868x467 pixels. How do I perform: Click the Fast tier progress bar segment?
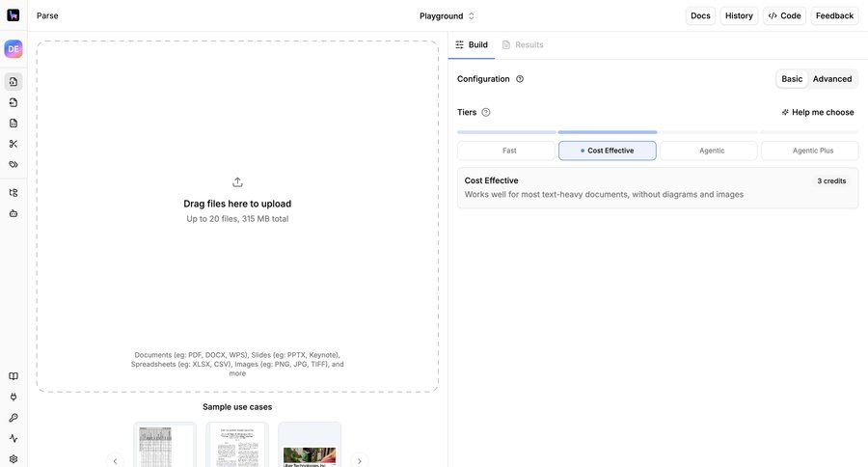[506, 132]
